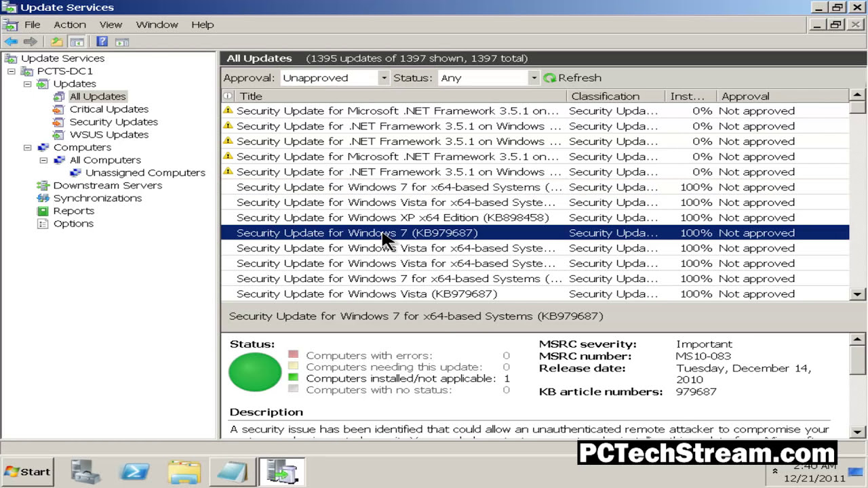Open the Windows Start menu
This screenshot has height=488, width=868.
pos(27,472)
